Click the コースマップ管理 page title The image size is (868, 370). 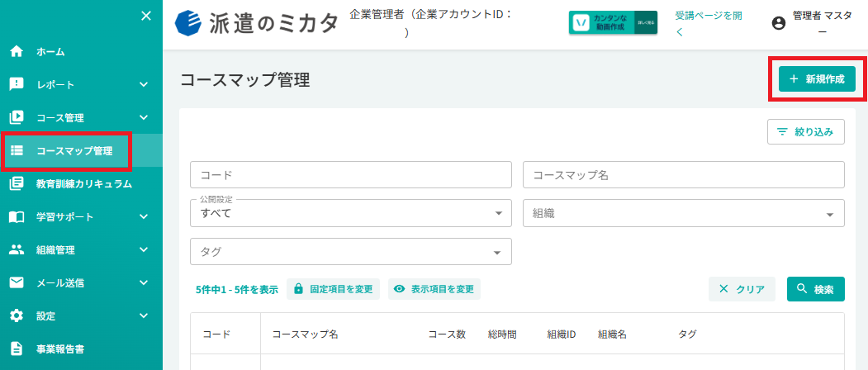pyautogui.click(x=245, y=80)
